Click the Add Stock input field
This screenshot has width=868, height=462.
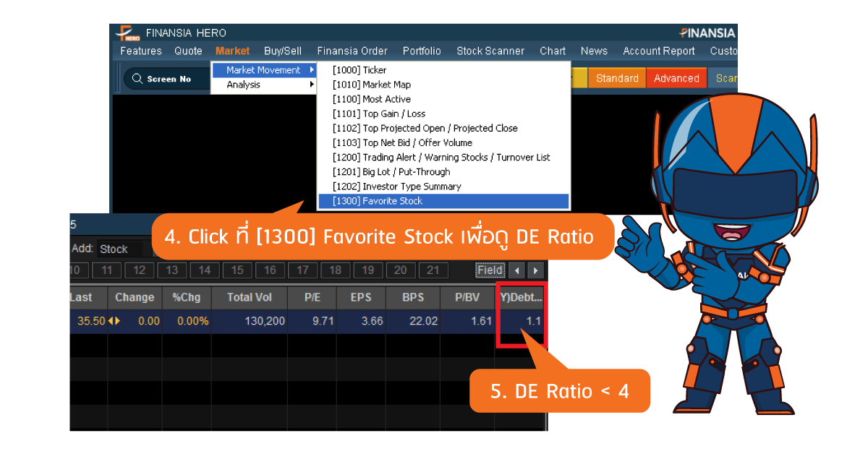pos(124,249)
